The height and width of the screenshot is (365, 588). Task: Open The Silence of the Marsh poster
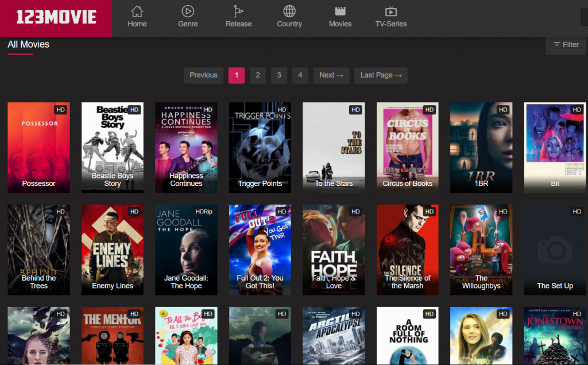[x=408, y=250]
